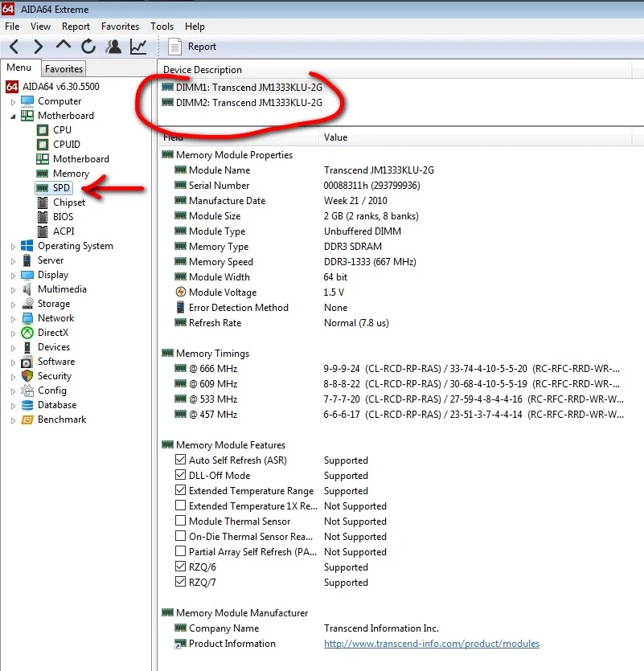This screenshot has width=644, height=671.
Task: Expand the Config node arrow
Action: 13,391
